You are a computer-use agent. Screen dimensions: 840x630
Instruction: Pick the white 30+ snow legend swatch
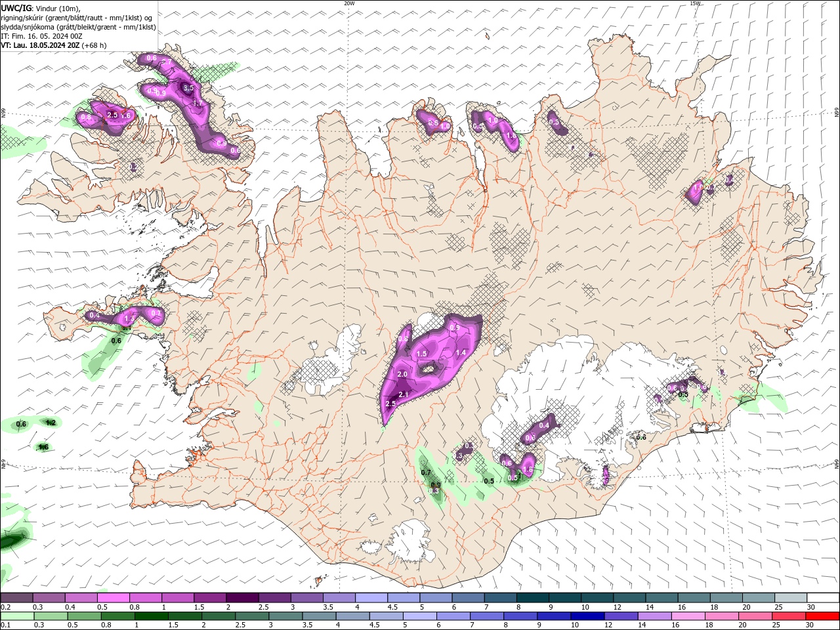[823, 598]
